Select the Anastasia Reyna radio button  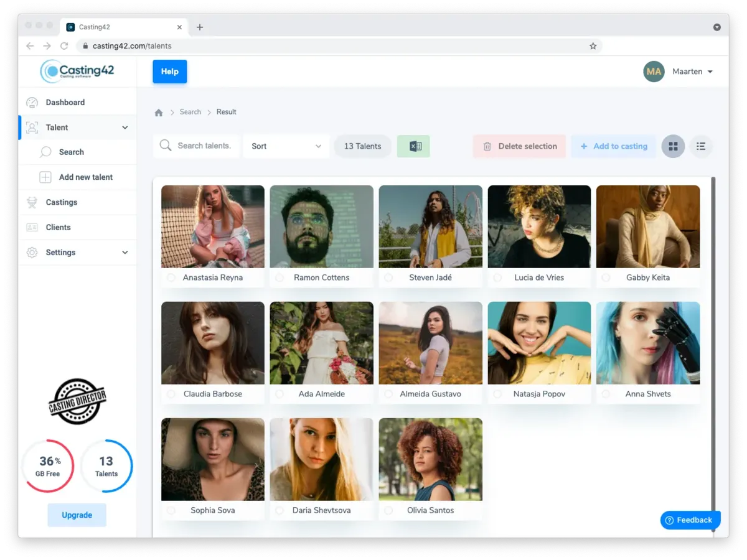click(171, 278)
